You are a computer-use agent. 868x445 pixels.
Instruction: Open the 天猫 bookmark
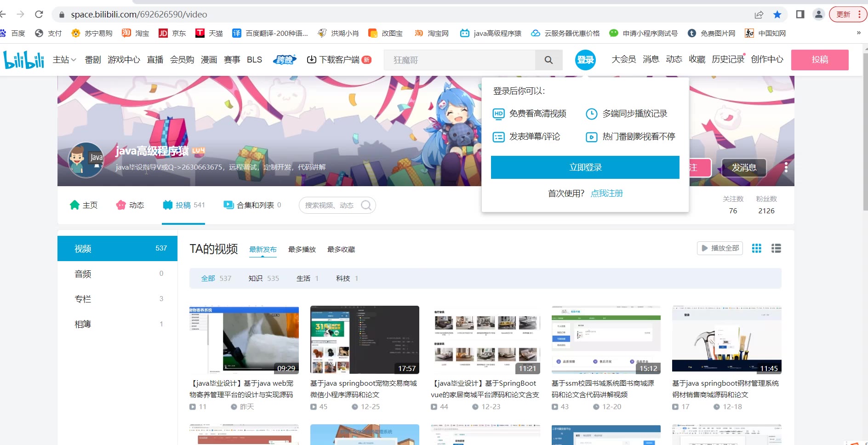[x=209, y=33]
